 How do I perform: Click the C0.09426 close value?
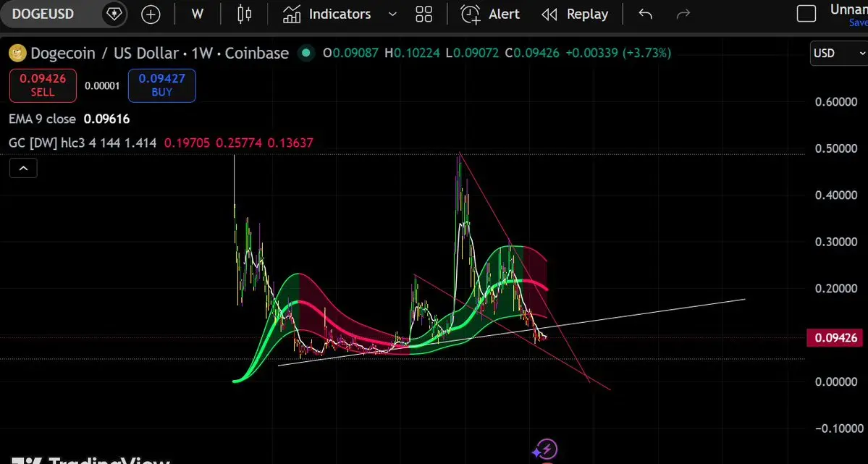(532, 53)
